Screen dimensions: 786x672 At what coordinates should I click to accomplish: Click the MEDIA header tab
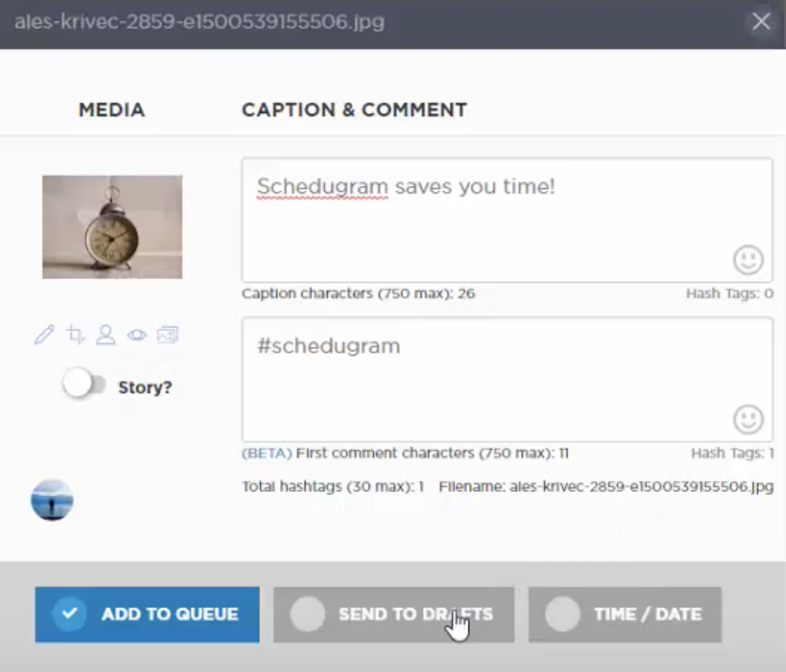pyautogui.click(x=111, y=110)
